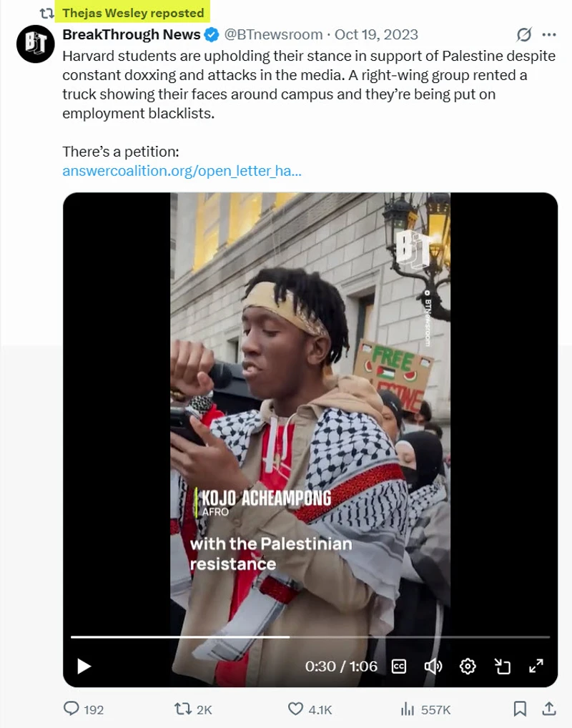Open the "Thejas Wesley reposted" profile link

(x=133, y=13)
